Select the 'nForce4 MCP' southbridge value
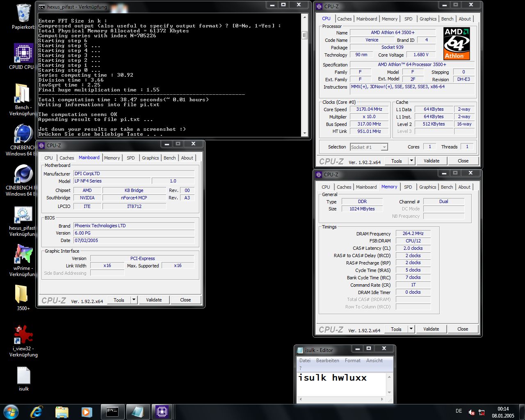525x420 pixels. click(x=134, y=198)
